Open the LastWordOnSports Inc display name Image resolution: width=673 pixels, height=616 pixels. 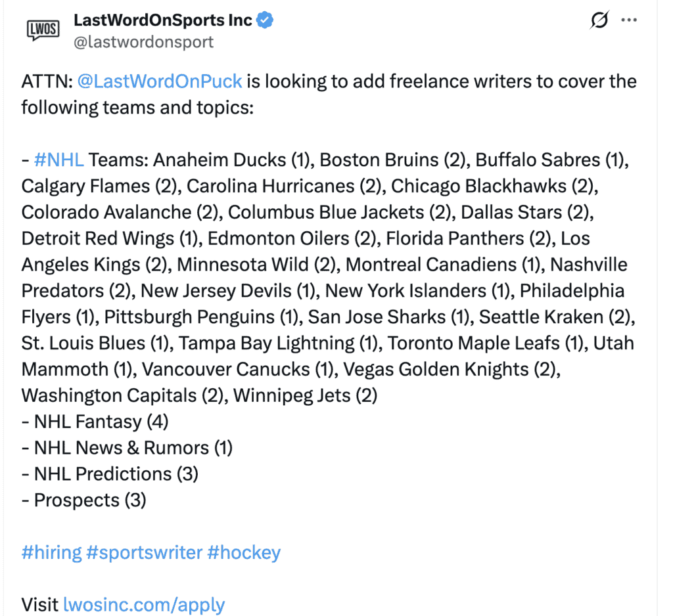pos(163,20)
